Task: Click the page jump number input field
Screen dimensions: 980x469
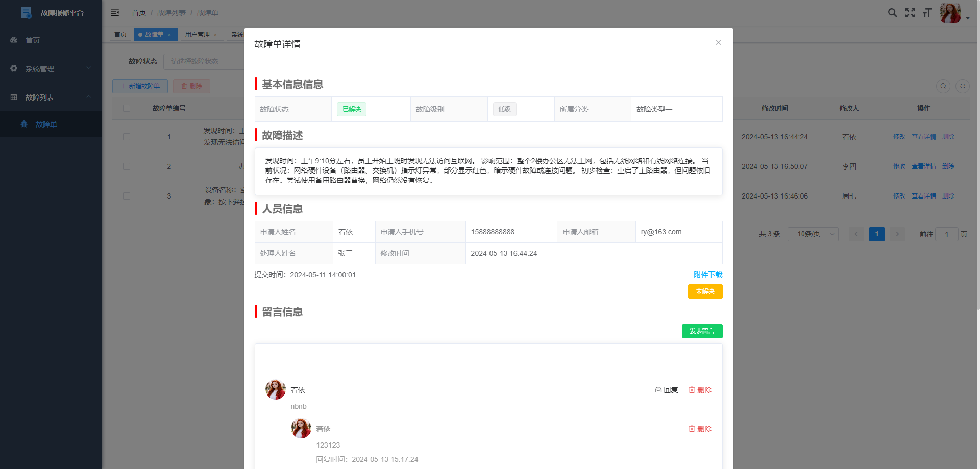Action: (x=946, y=234)
